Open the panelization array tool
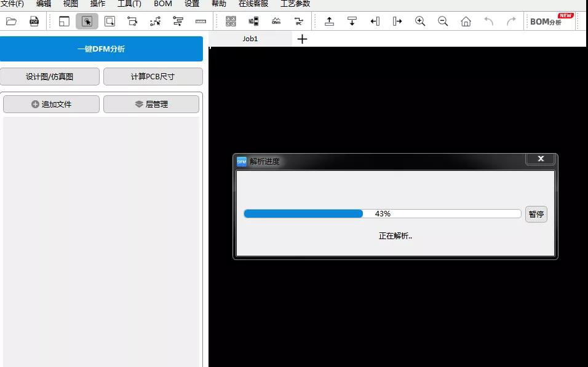Image resolution: width=588 pixels, height=367 pixels. 231,20
